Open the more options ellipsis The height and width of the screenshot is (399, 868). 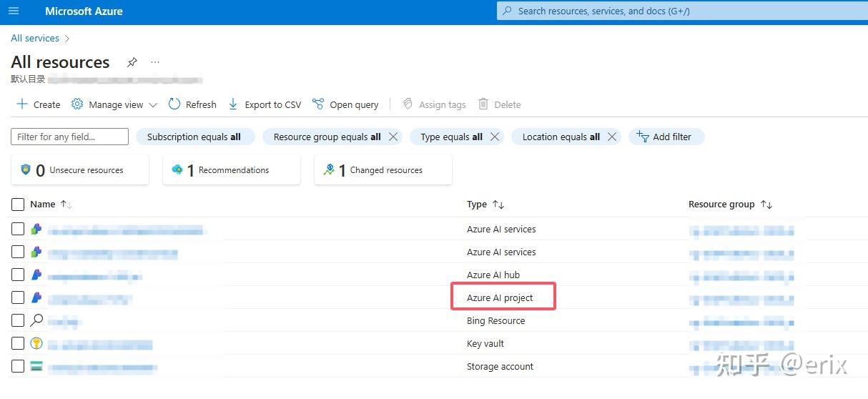[x=155, y=62]
